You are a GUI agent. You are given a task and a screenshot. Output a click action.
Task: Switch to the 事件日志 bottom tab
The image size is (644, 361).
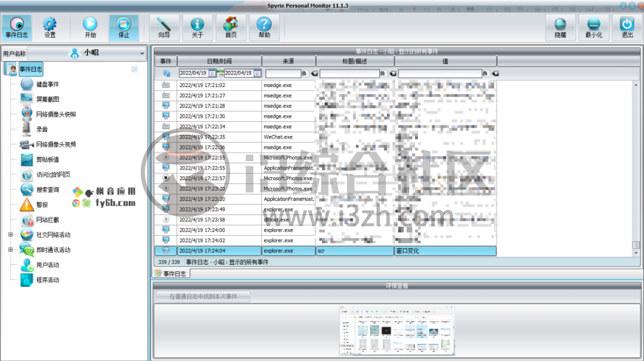pyautogui.click(x=172, y=274)
